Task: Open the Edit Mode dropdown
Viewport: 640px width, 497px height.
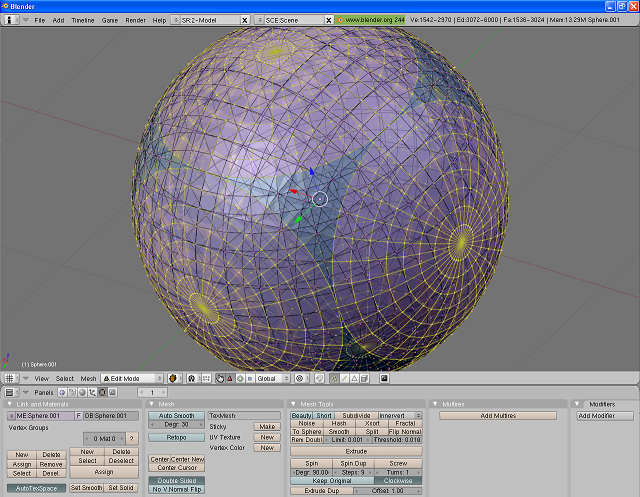Action: [x=133, y=378]
